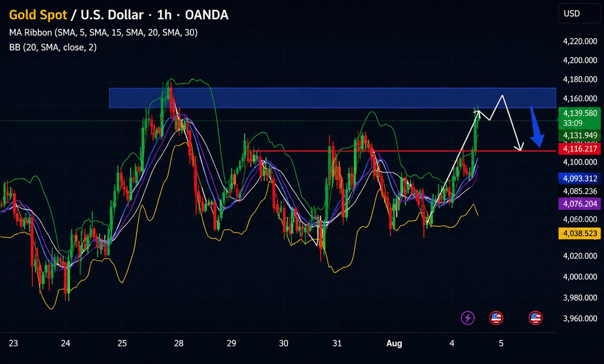Click the Aug label on time axis

(x=394, y=343)
